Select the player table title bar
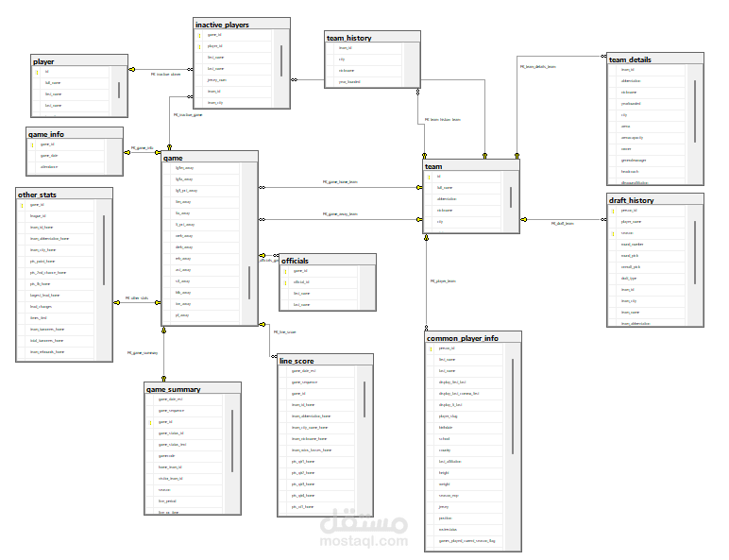The image size is (729, 560). (79, 61)
